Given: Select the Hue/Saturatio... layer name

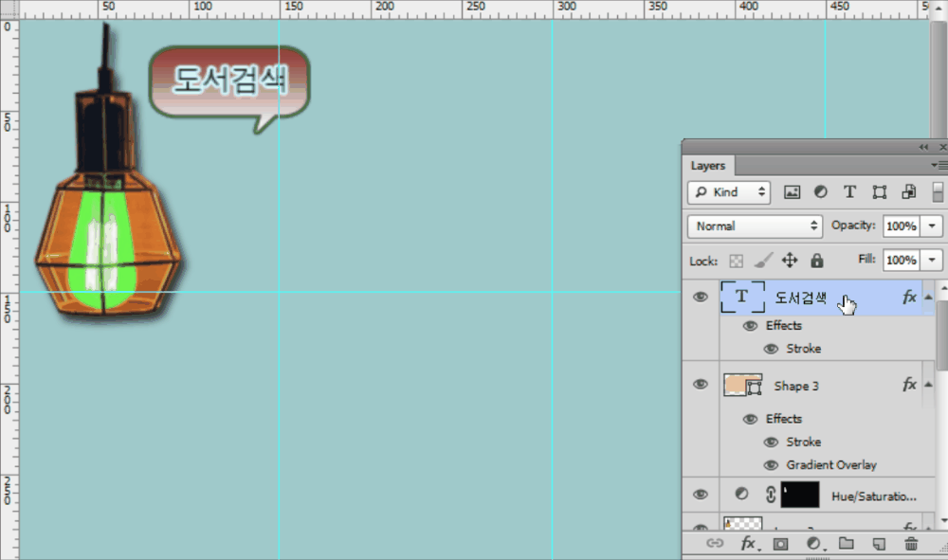Looking at the screenshot, I should pyautogui.click(x=874, y=497).
